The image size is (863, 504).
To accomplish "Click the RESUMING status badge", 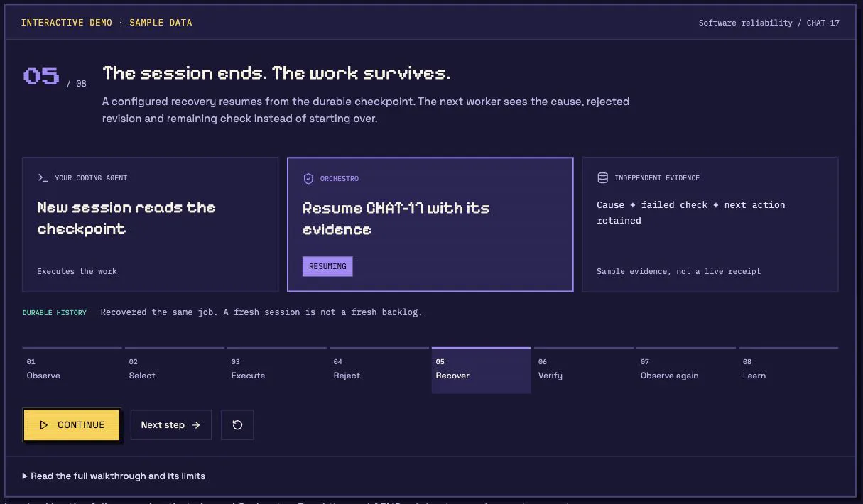I will 327,267.
